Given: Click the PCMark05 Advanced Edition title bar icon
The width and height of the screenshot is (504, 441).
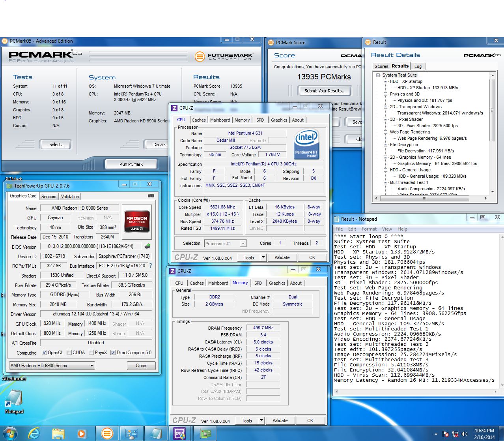Looking at the screenshot, I should click(5, 41).
